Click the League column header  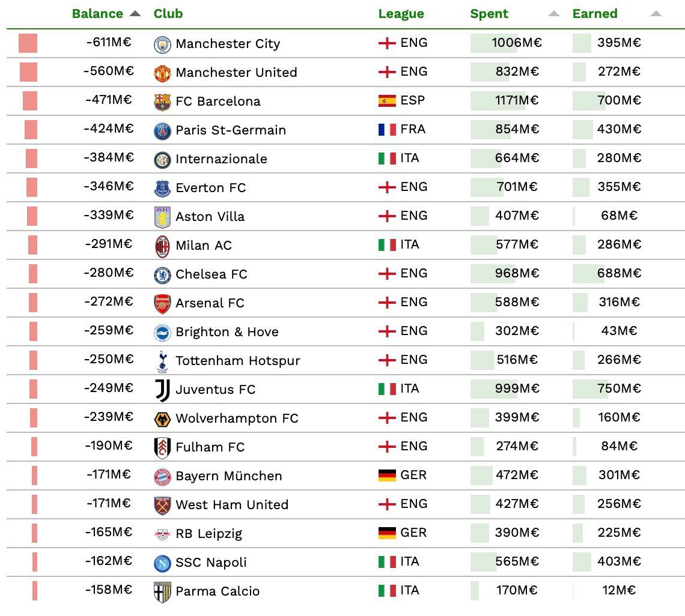click(401, 14)
